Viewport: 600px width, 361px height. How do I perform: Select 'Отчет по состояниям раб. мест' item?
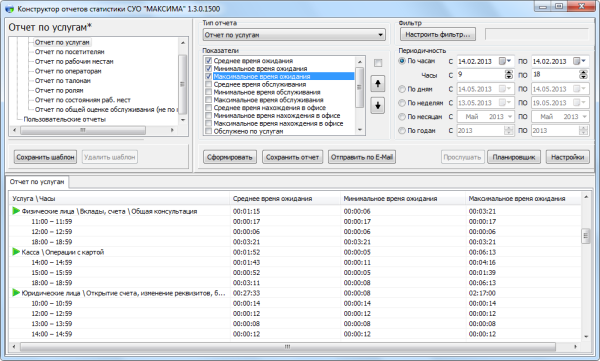83,100
